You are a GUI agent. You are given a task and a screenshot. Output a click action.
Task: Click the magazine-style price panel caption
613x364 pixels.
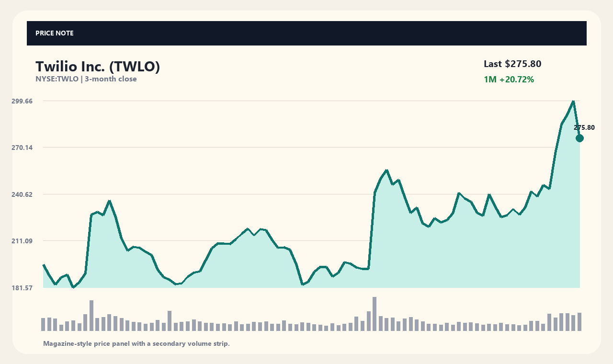(136, 344)
